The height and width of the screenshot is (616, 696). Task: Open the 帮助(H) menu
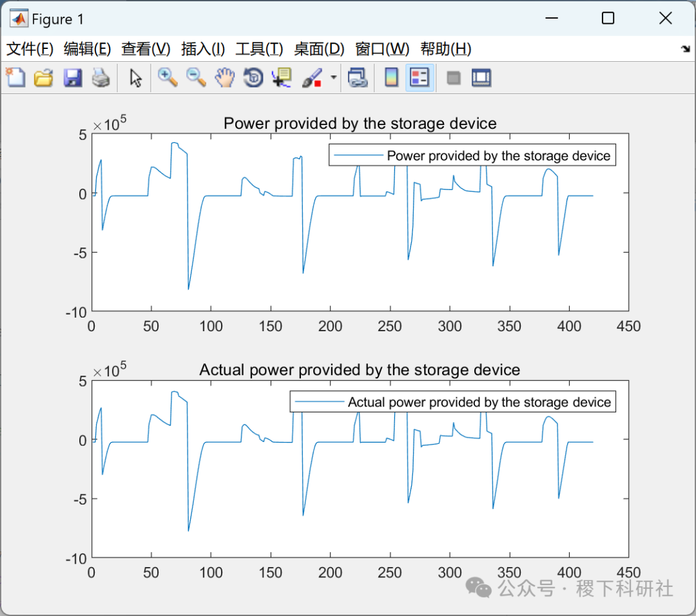[x=446, y=49]
